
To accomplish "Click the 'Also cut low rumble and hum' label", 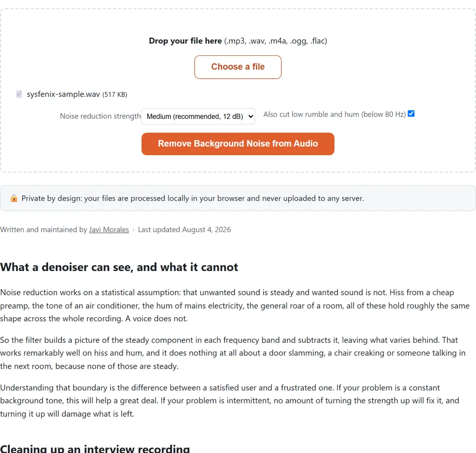I will point(334,114).
